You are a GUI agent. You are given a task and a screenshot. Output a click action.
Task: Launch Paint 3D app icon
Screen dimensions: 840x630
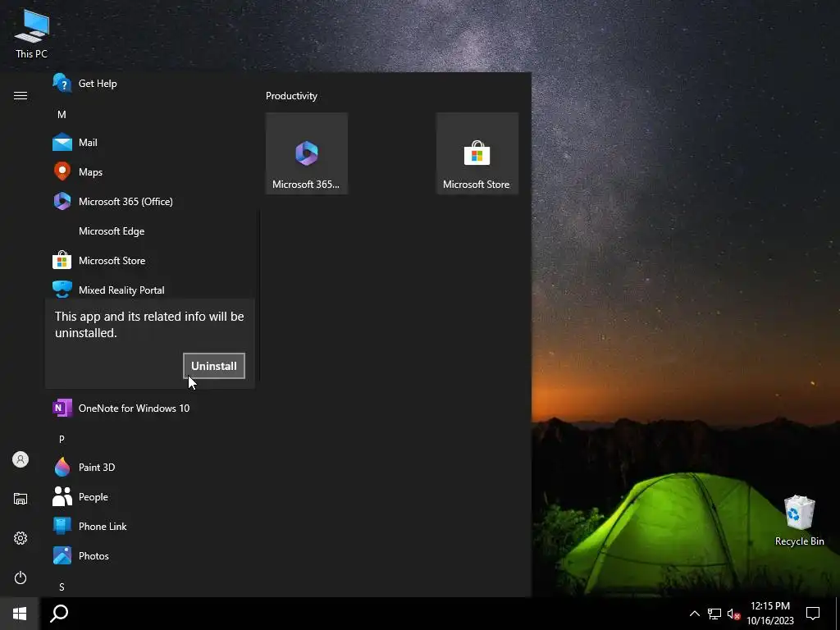(x=62, y=467)
